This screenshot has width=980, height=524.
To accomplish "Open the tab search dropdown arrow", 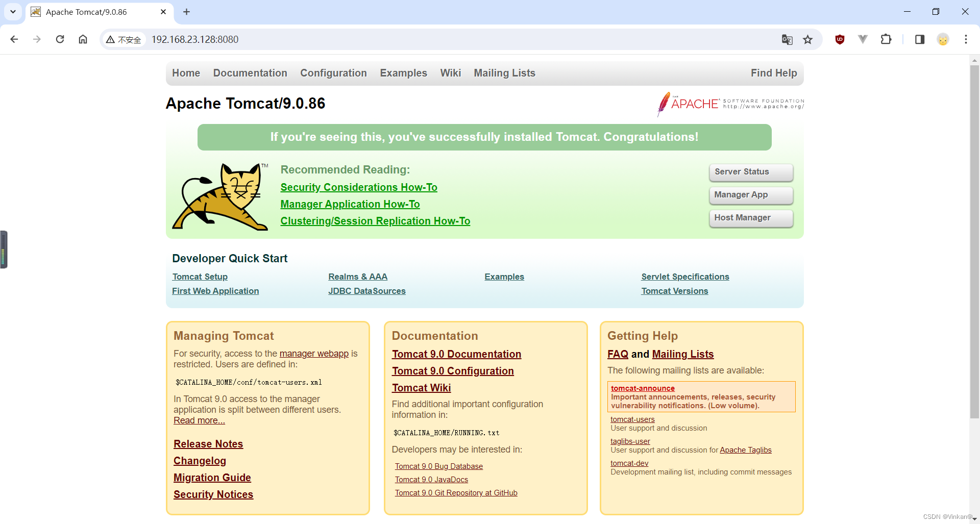I will (x=13, y=12).
